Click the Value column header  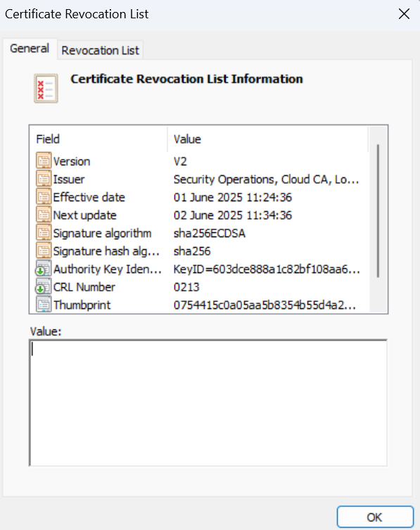[x=267, y=139]
